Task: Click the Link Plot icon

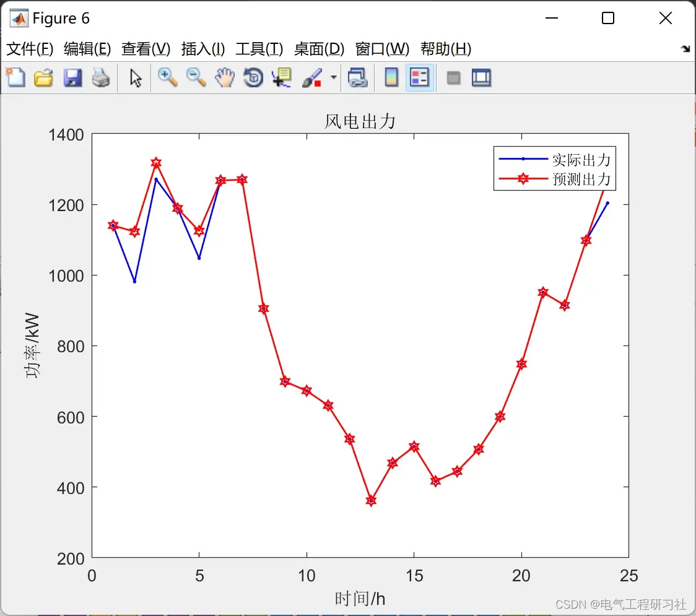Action: (358, 77)
